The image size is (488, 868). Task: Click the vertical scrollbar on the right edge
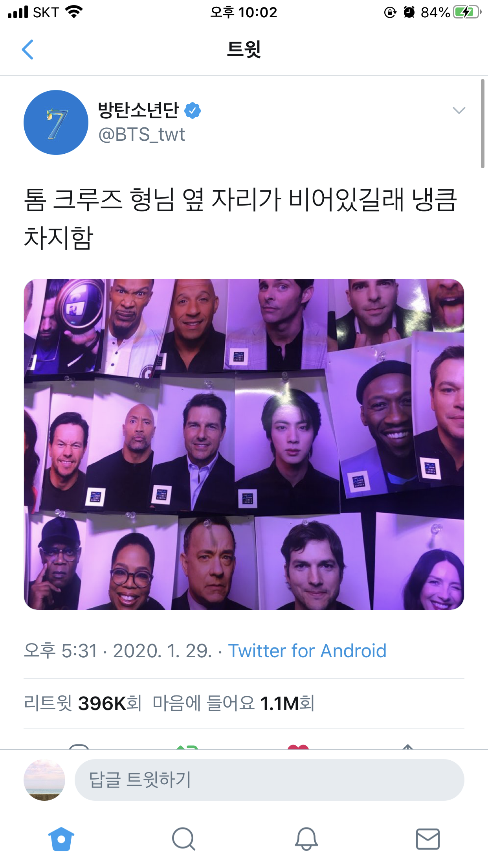point(482,123)
